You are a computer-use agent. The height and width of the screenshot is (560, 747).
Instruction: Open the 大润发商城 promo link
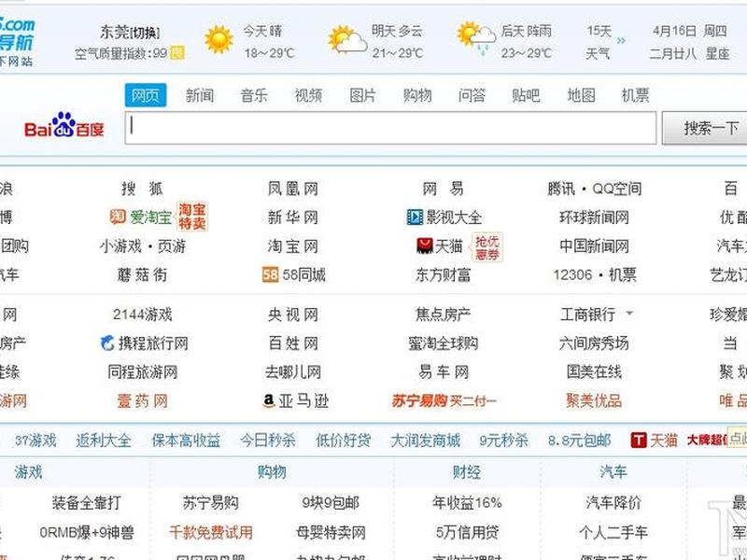coord(426,440)
